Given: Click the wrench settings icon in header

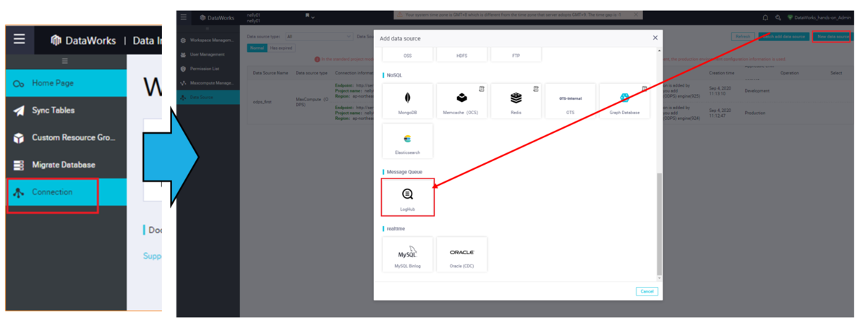Looking at the screenshot, I should [778, 17].
